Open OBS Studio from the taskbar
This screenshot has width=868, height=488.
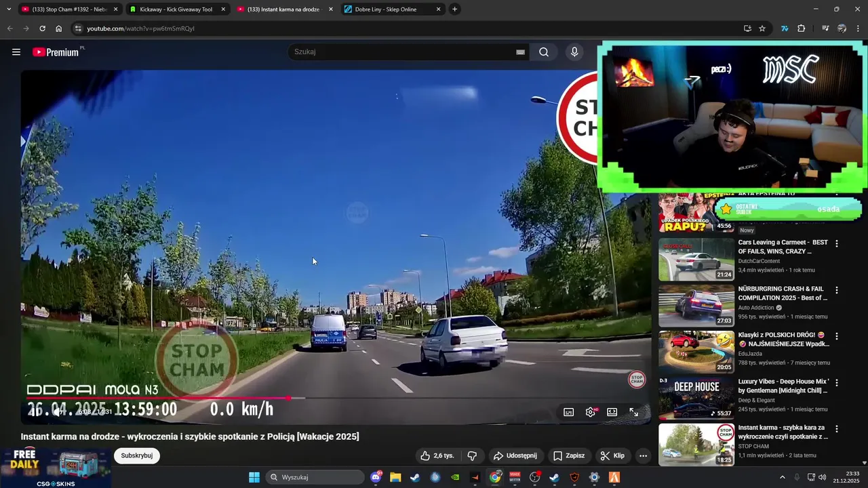(534, 477)
